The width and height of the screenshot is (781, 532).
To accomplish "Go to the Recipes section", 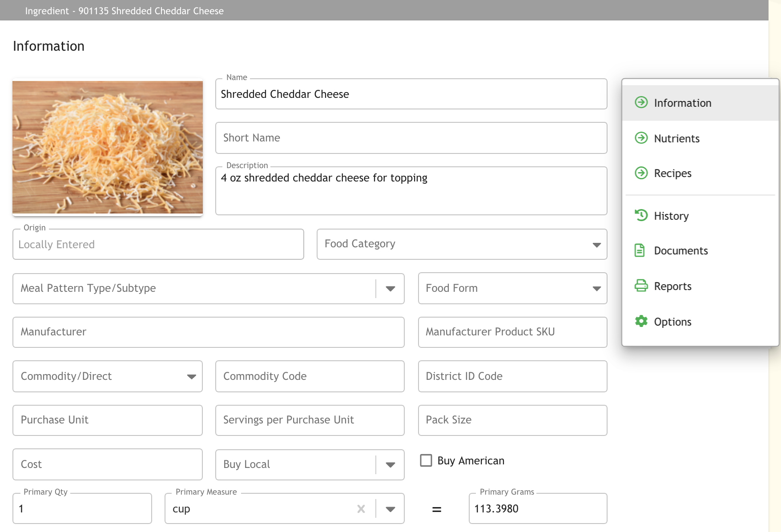I will (700, 173).
